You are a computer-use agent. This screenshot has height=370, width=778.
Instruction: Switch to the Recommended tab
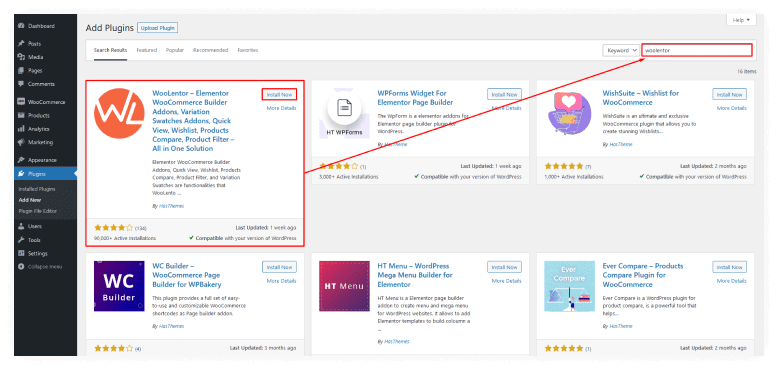pyautogui.click(x=210, y=50)
